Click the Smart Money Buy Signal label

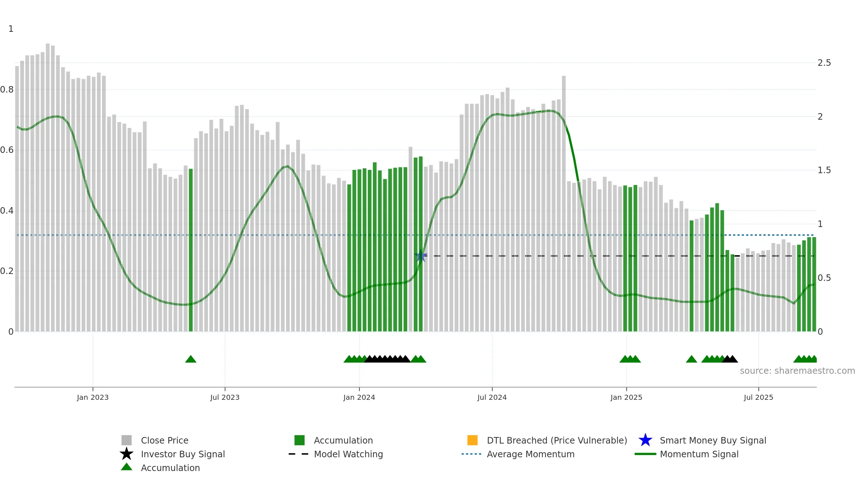pyautogui.click(x=713, y=440)
